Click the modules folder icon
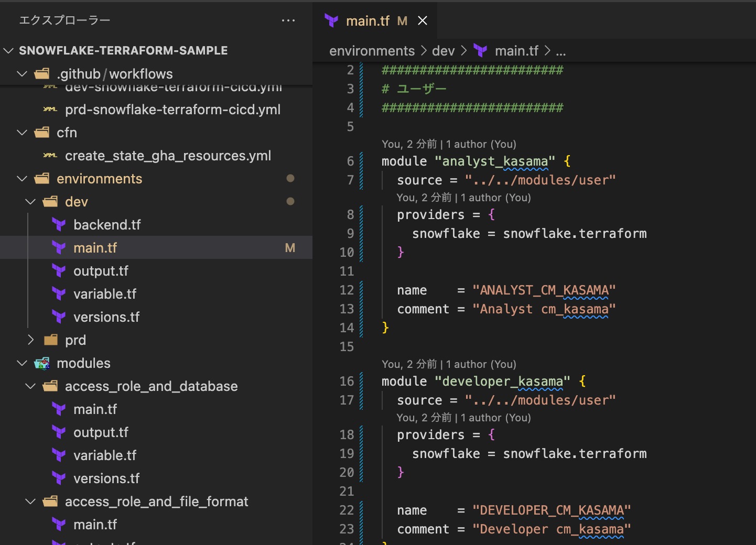Viewport: 756px width, 545px height. pyautogui.click(x=42, y=363)
